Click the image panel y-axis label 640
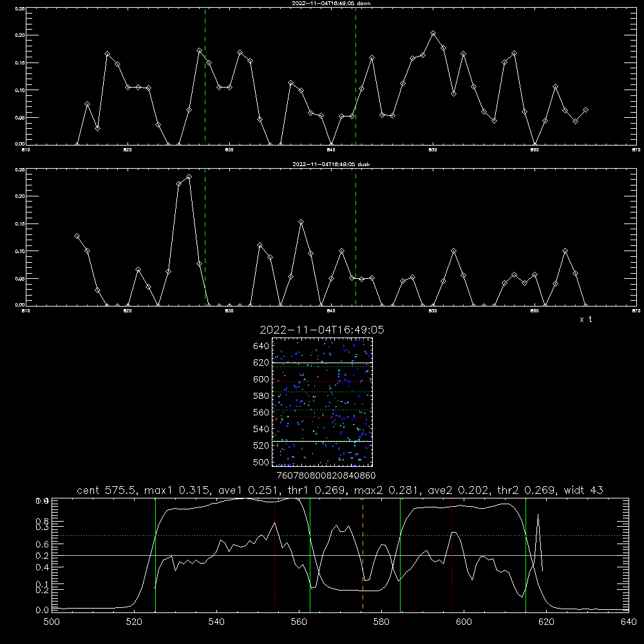Viewport: 644px width, 644px height. point(261,346)
